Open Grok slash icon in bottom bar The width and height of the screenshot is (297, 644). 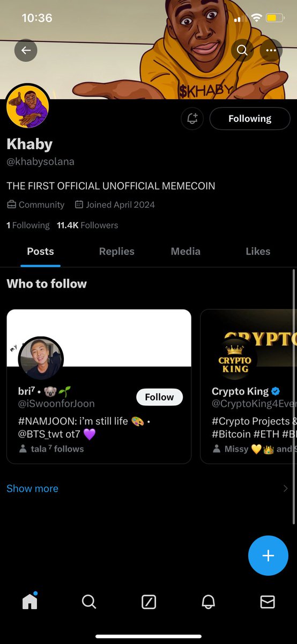[x=148, y=602]
